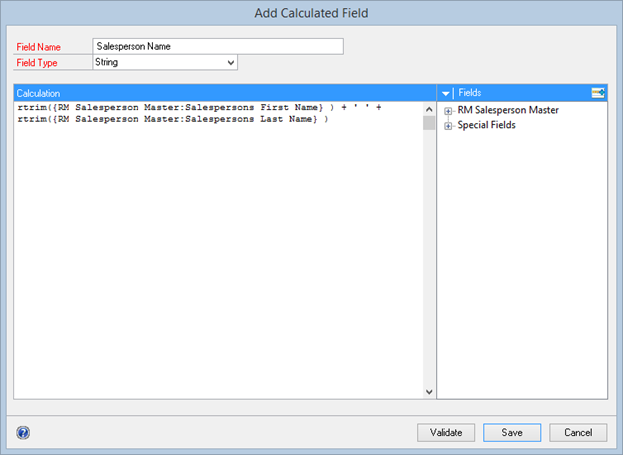Expand the RM Salesperson Master node
Screen dimensions: 624x456
click(448, 111)
